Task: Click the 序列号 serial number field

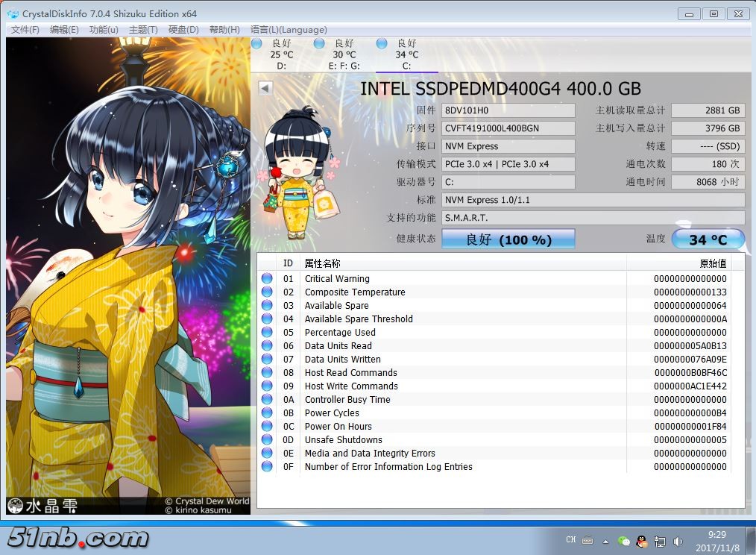Action: (508, 128)
